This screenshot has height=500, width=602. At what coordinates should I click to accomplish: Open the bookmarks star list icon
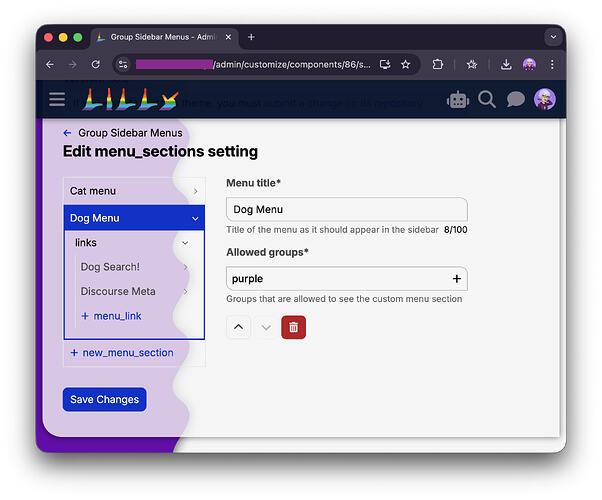471,65
